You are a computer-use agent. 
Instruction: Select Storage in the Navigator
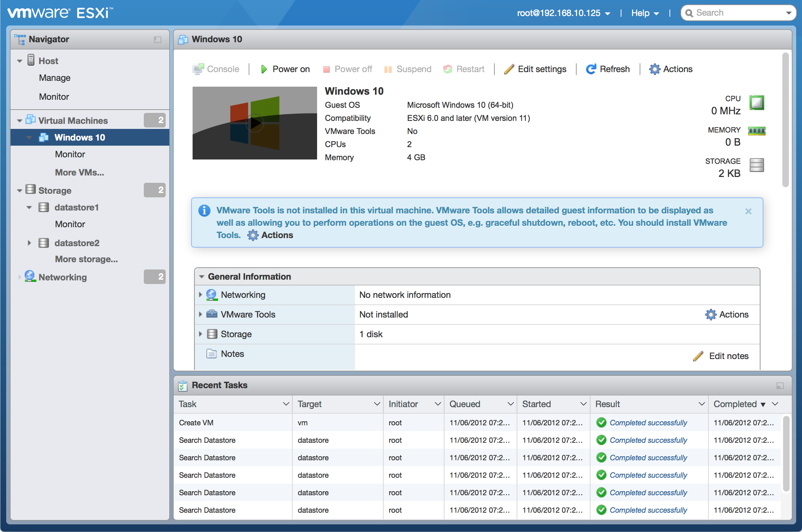pos(55,190)
